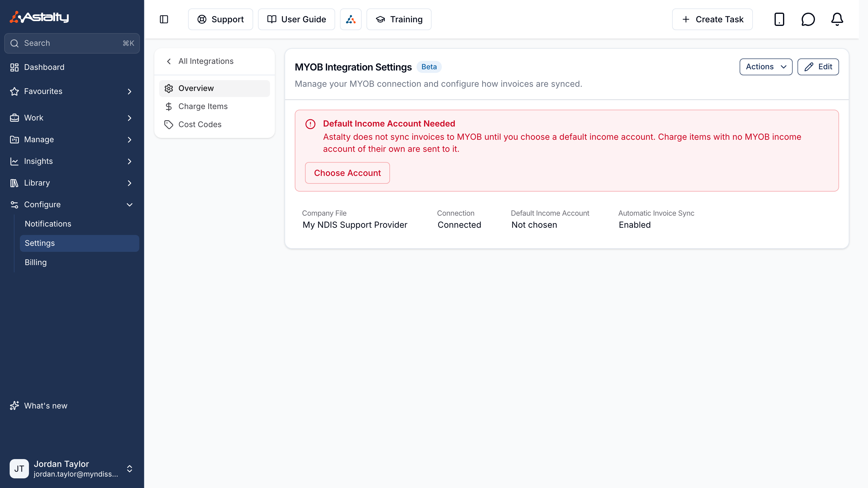Click the Astalty logo
The width and height of the screenshot is (868, 488).
(39, 17)
